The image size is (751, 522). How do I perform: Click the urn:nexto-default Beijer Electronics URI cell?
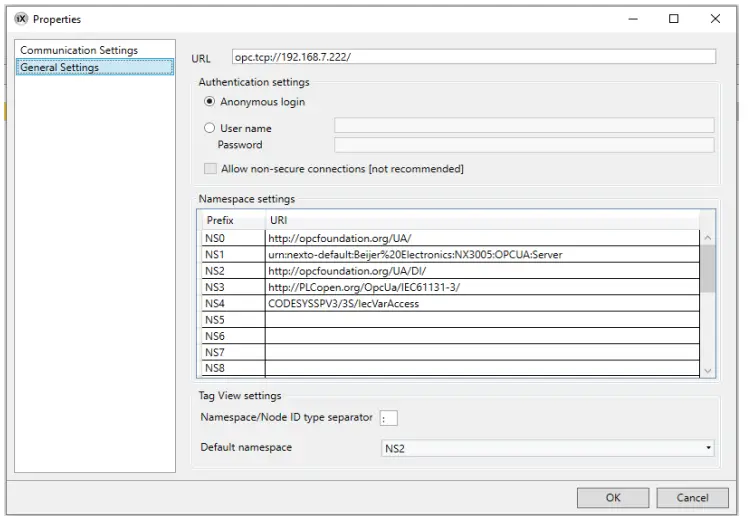pyautogui.click(x=482, y=254)
